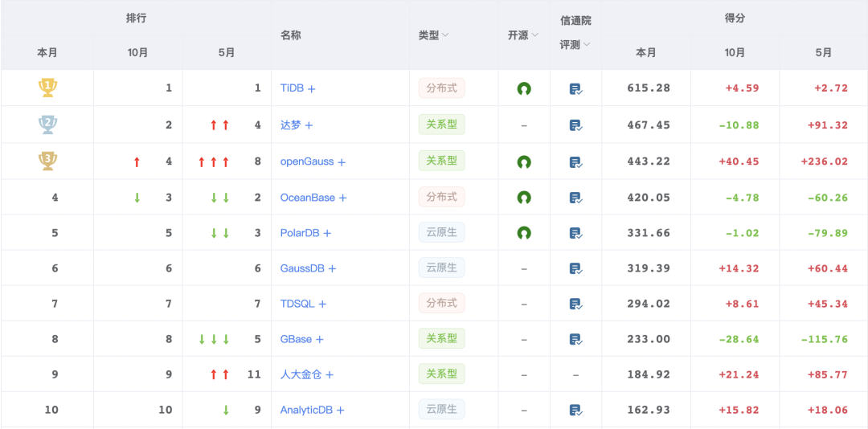Click AnalyticDB's score 162.93
This screenshot has width=868, height=429.
649,411
